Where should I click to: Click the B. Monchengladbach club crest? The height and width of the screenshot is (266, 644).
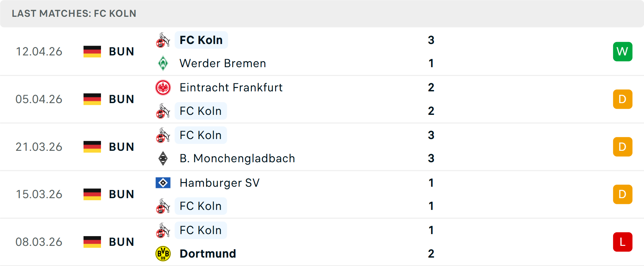(x=163, y=158)
